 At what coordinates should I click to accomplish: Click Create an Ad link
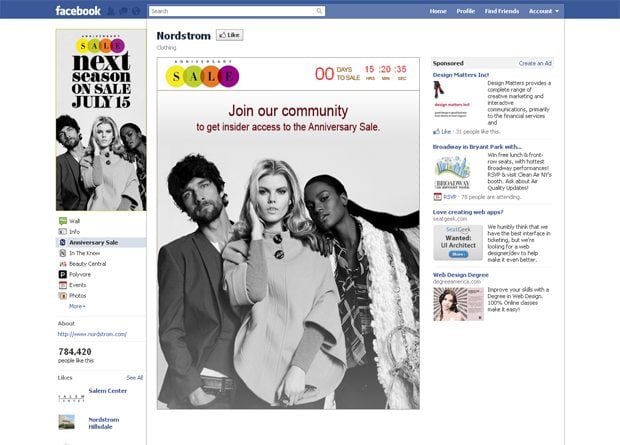click(535, 63)
